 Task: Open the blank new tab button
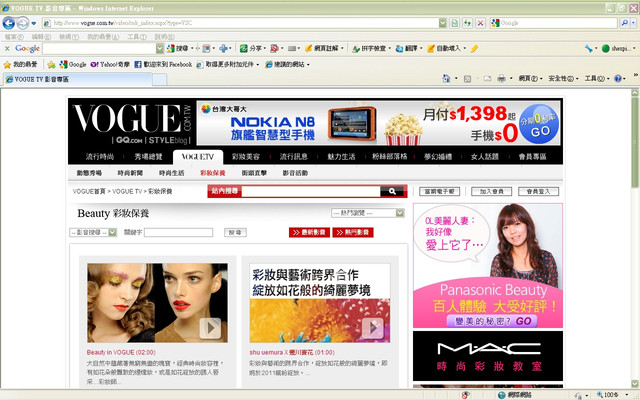160,80
